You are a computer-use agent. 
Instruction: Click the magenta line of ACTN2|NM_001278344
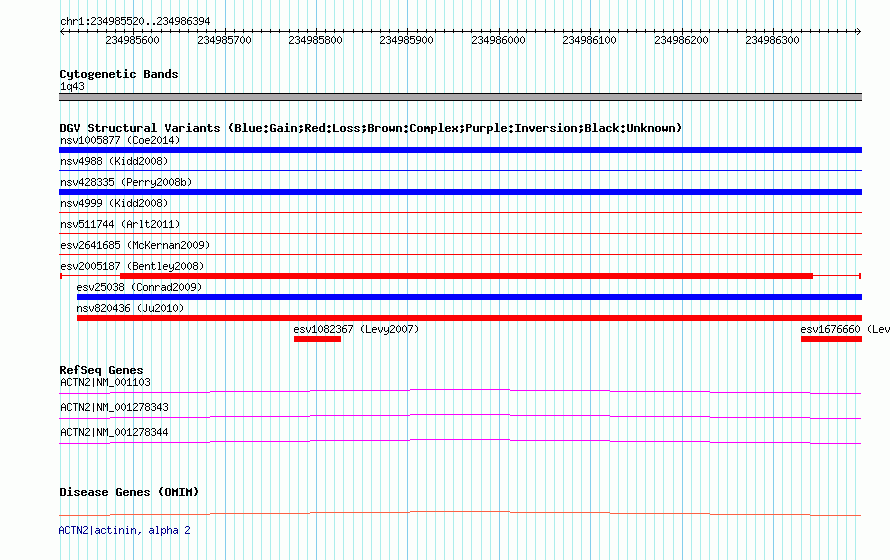click(460, 440)
